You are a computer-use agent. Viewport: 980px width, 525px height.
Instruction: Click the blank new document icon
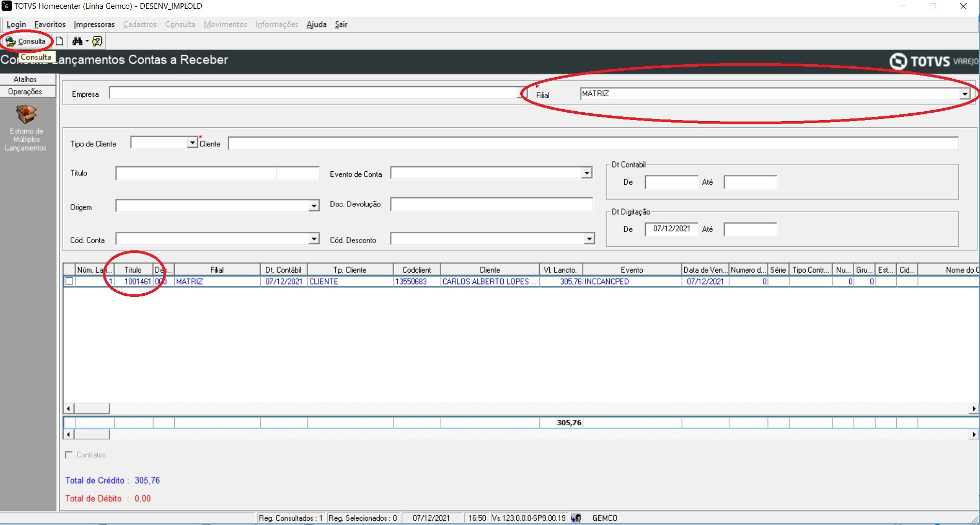point(59,41)
